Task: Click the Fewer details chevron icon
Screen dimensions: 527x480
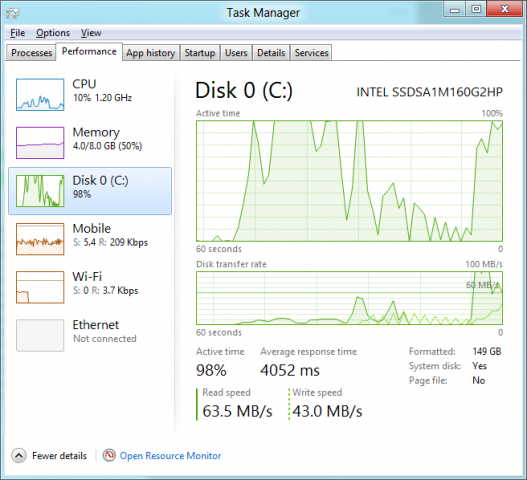Action: tap(19, 456)
